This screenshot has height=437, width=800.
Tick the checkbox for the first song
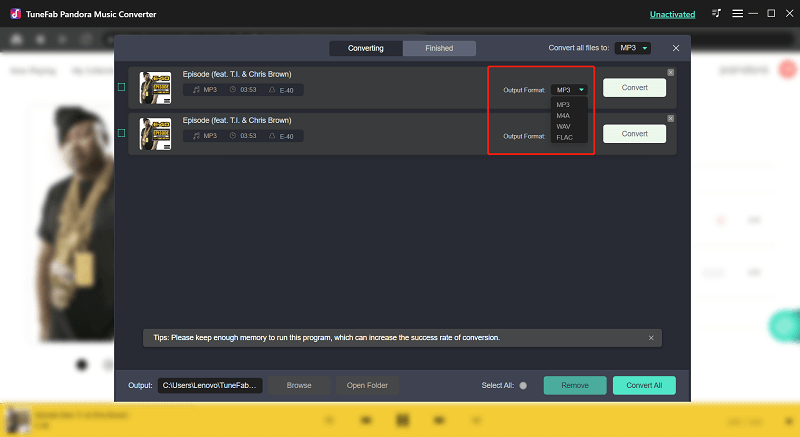tap(122, 88)
